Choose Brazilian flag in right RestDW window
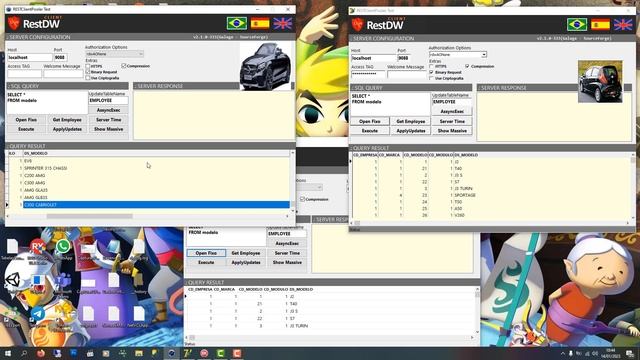640x360 pixels. pos(577,24)
